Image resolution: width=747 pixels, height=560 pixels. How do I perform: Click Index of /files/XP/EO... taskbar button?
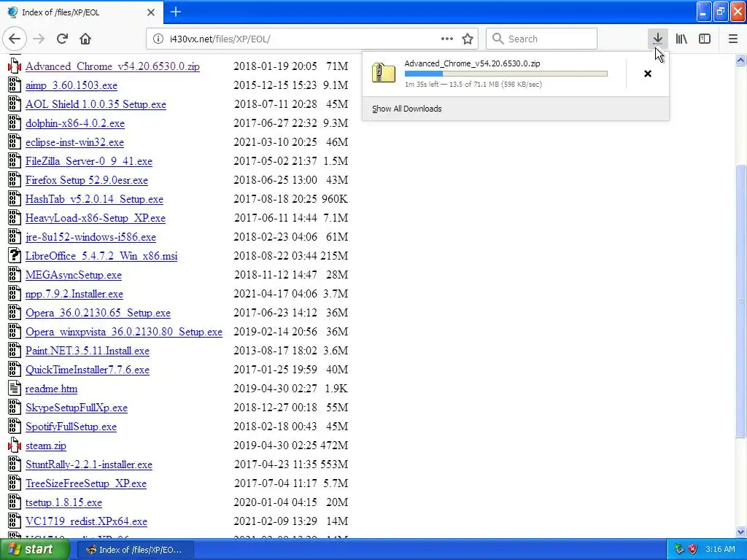(135, 550)
